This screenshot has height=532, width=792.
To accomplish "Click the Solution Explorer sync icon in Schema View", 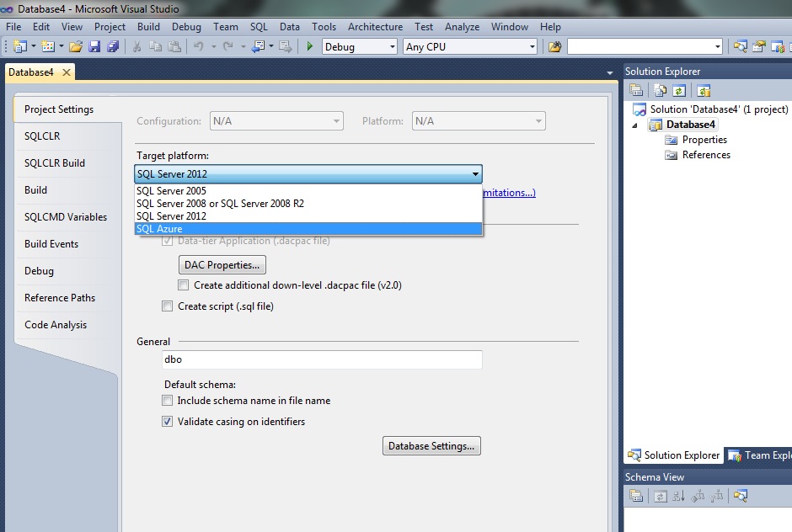I will [x=741, y=496].
